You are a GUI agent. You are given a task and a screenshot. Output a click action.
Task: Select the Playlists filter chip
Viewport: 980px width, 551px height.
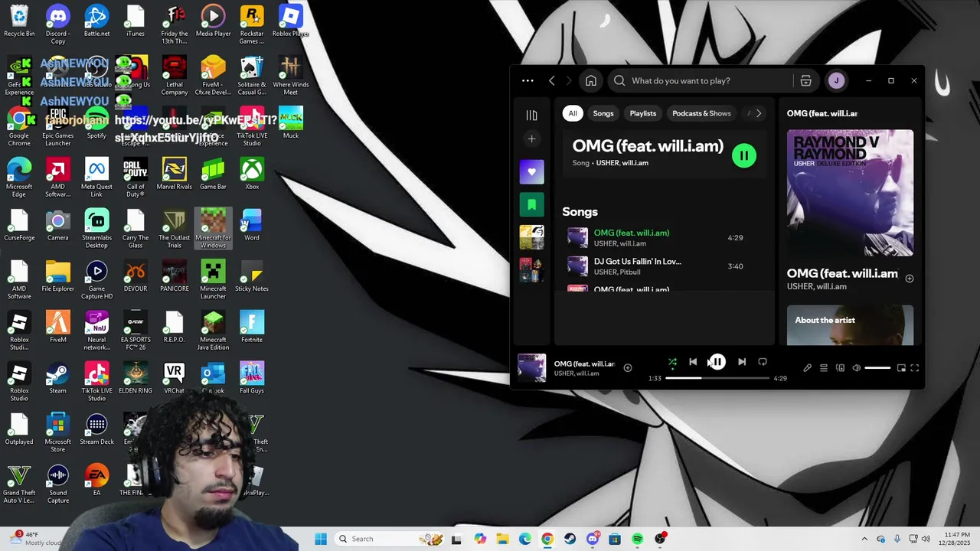point(643,113)
